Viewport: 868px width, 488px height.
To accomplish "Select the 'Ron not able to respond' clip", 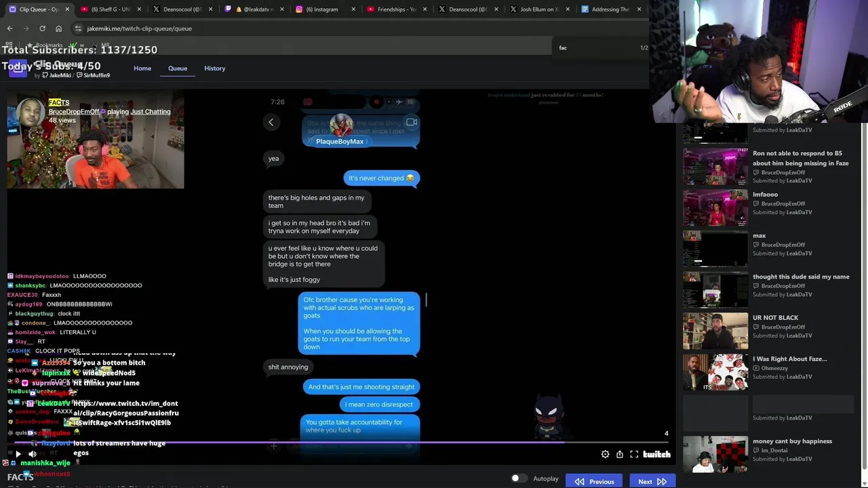I will (767, 166).
